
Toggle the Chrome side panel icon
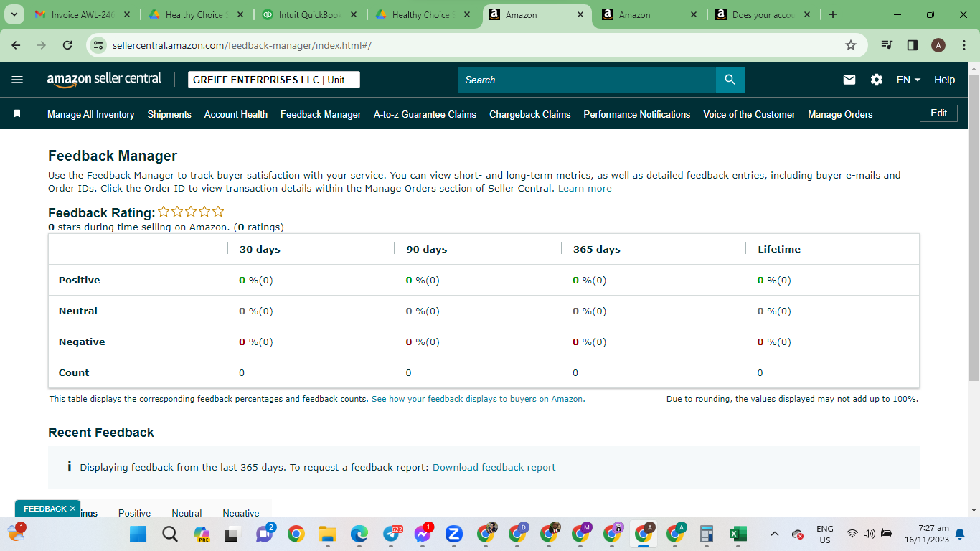[x=913, y=45]
